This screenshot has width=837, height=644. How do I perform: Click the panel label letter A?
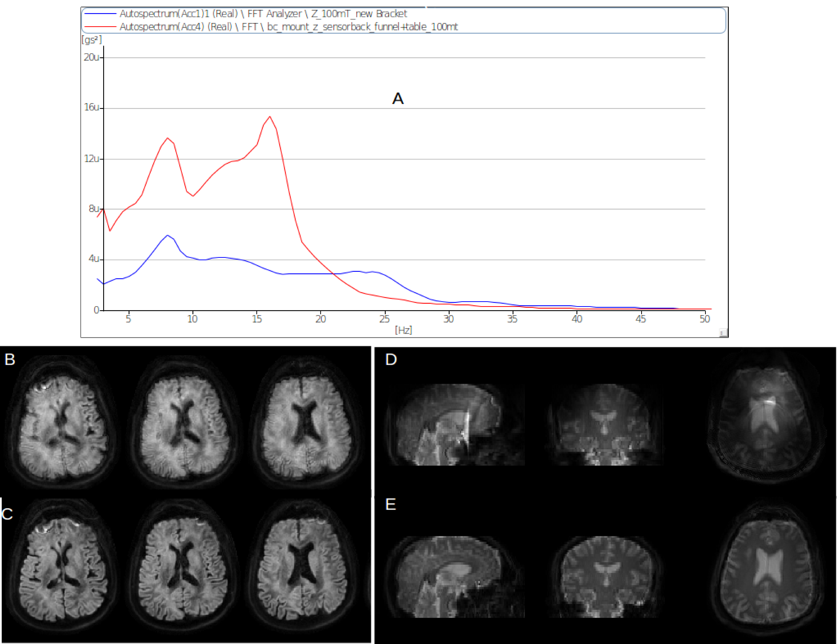point(398,99)
